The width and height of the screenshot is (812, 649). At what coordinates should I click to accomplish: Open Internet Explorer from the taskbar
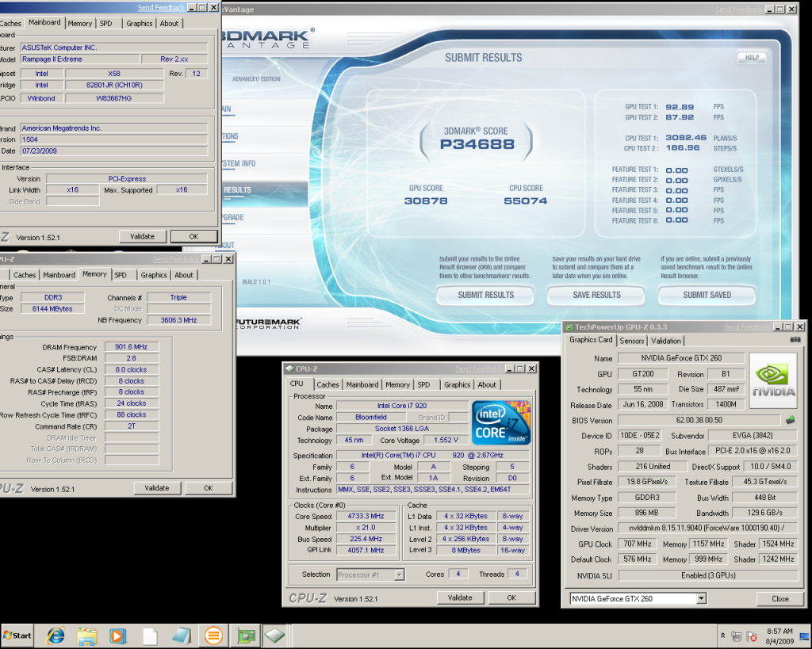pos(56,636)
